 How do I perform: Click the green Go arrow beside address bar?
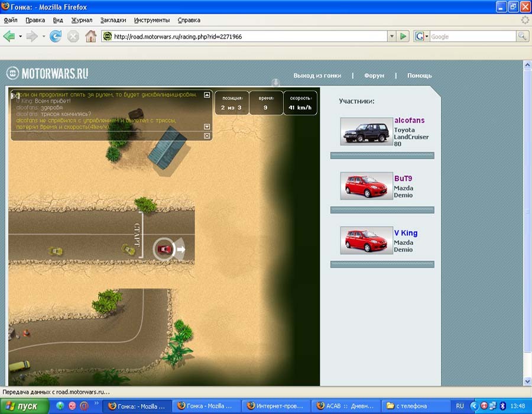tap(403, 36)
